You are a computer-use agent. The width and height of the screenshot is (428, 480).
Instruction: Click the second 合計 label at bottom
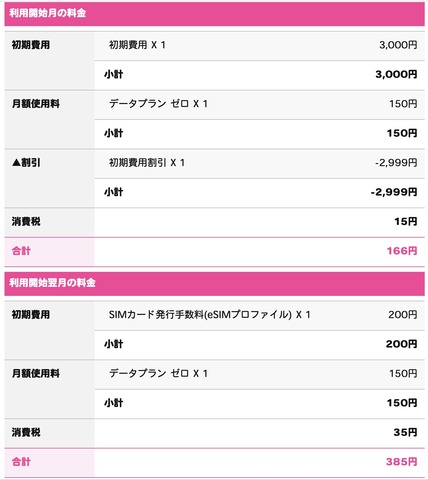coord(21,462)
